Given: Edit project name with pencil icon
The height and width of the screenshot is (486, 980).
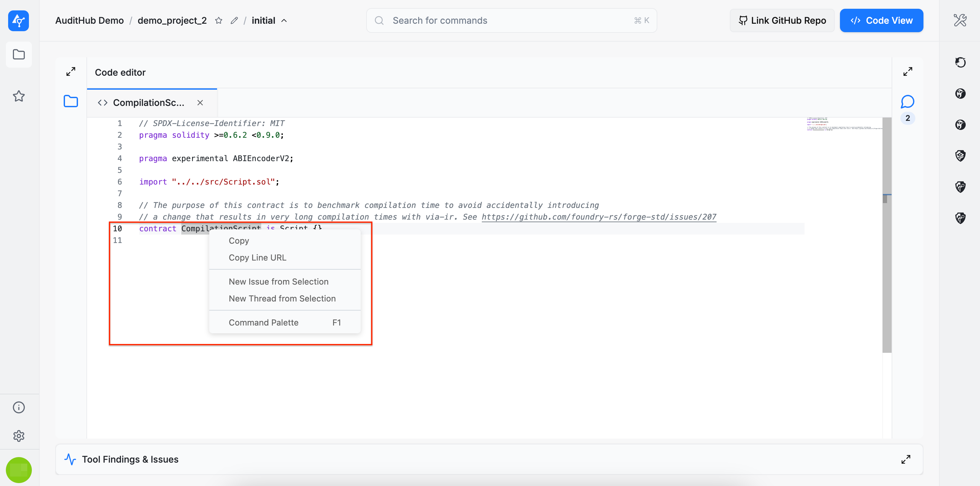Looking at the screenshot, I should (x=234, y=20).
